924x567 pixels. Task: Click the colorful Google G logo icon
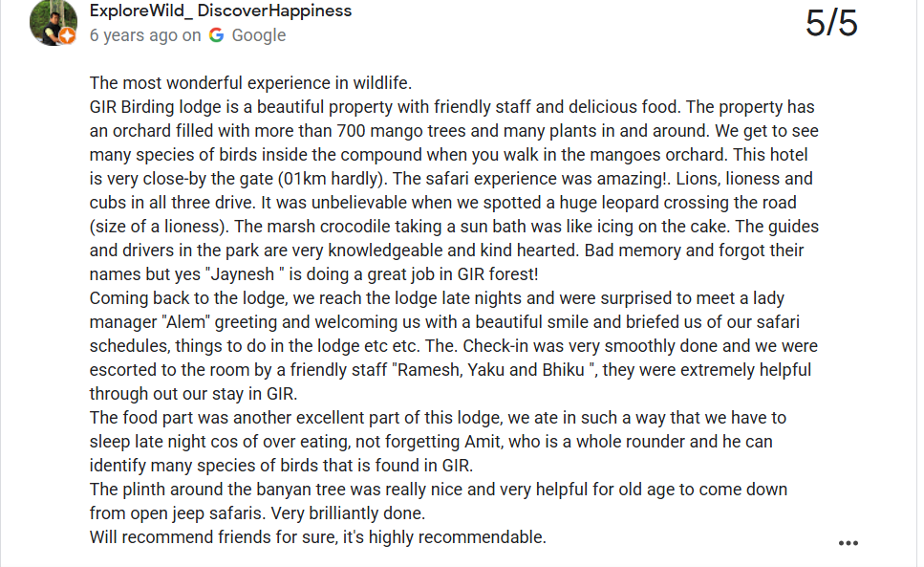(216, 35)
